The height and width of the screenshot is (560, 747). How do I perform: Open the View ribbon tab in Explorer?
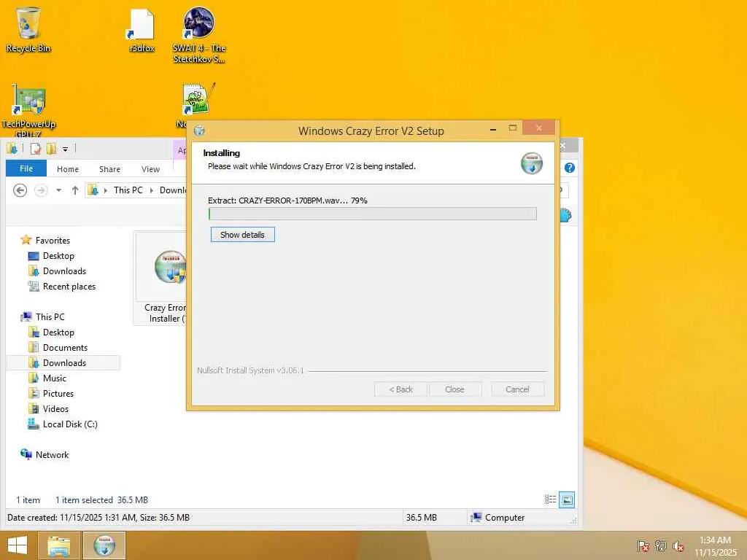150,169
